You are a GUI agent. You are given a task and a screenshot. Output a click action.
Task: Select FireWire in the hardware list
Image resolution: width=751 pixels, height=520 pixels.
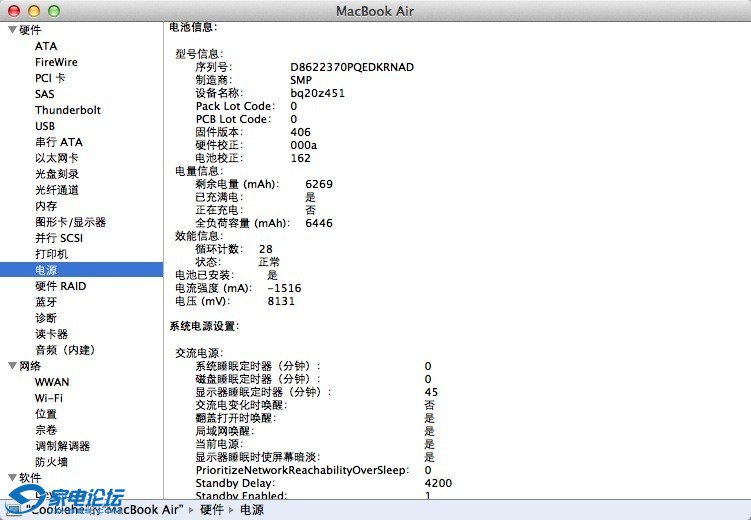[56, 62]
